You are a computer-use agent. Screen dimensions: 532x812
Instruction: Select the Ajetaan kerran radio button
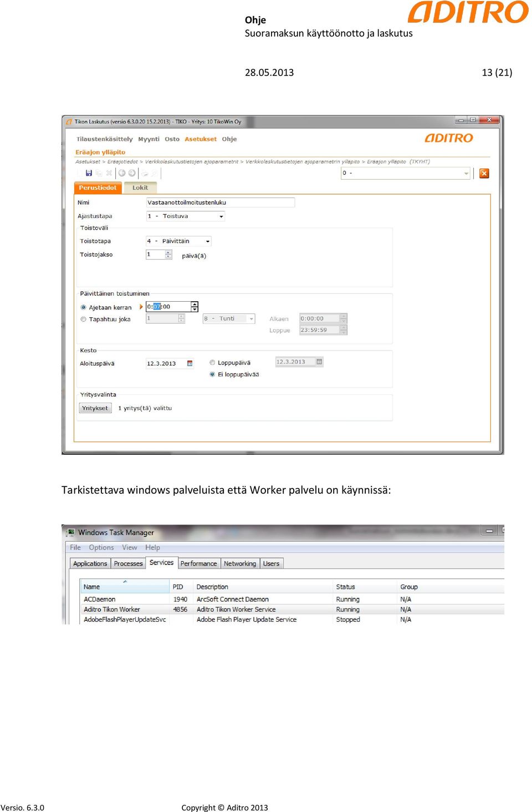pyautogui.click(x=84, y=307)
